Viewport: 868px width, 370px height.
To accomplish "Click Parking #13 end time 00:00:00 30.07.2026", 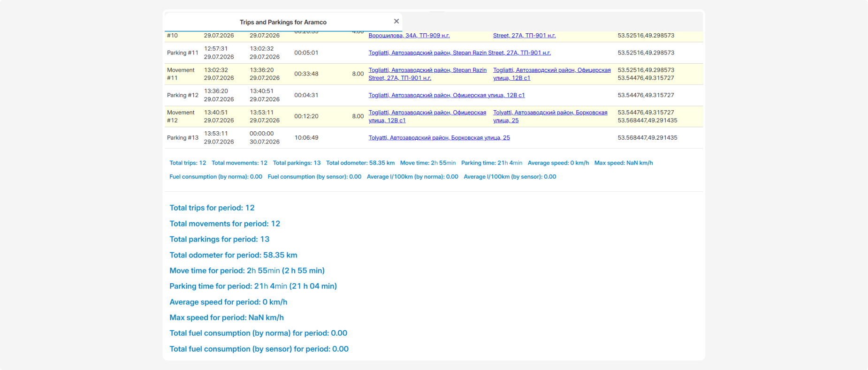I will point(265,137).
